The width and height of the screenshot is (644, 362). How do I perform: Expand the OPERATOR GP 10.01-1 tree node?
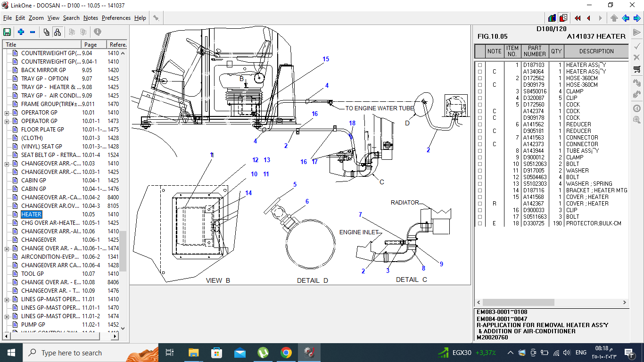tap(7, 121)
